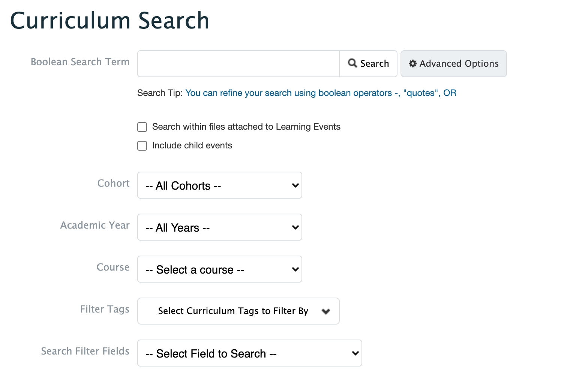The width and height of the screenshot is (561, 392).
Task: Click the Course field label
Action: [x=113, y=267]
